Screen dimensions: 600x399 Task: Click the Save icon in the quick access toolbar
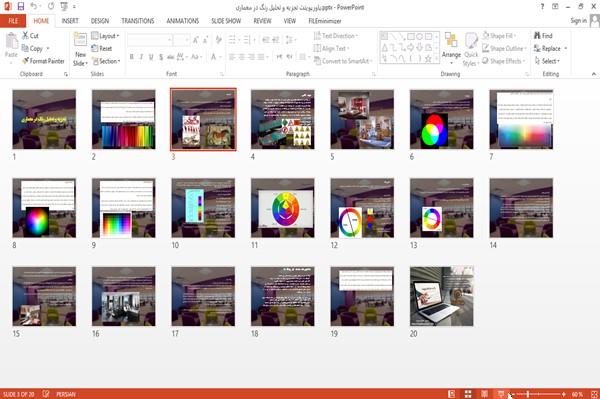21,7
